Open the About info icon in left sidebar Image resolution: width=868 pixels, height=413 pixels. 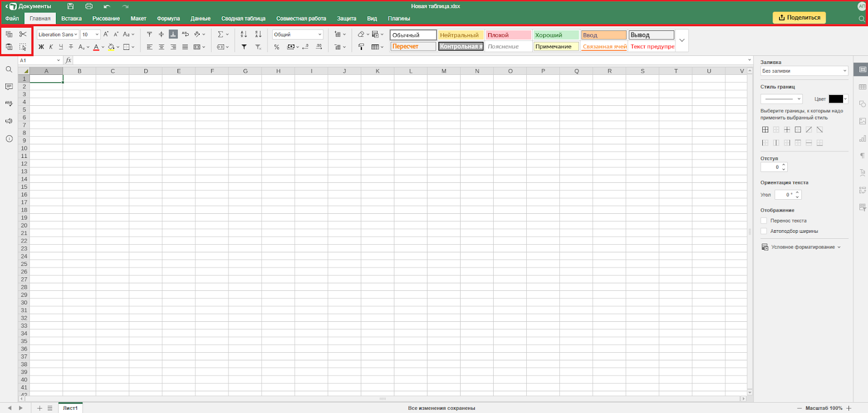point(9,139)
